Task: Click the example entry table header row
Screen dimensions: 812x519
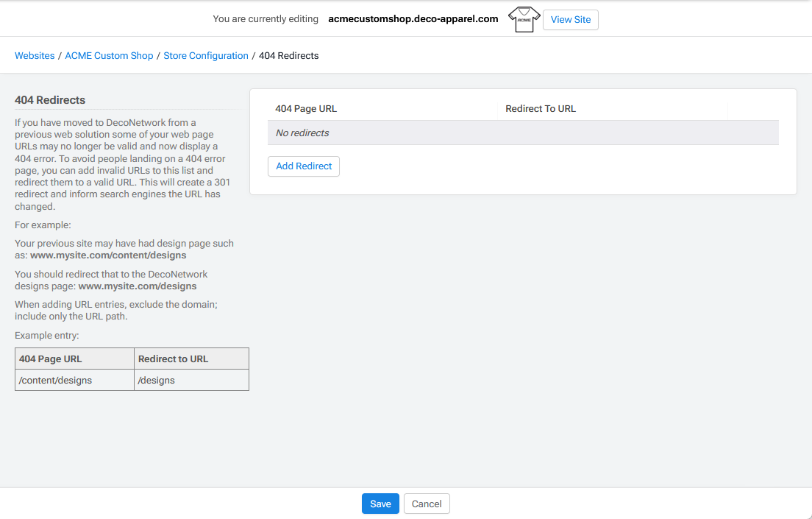Action: tap(132, 359)
